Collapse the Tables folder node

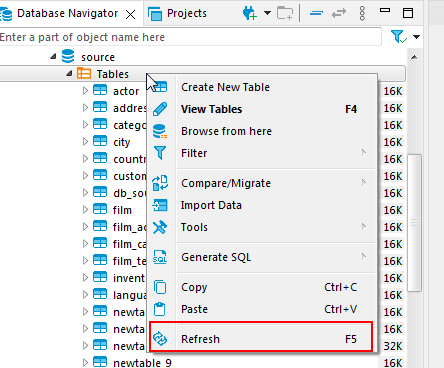69,73
